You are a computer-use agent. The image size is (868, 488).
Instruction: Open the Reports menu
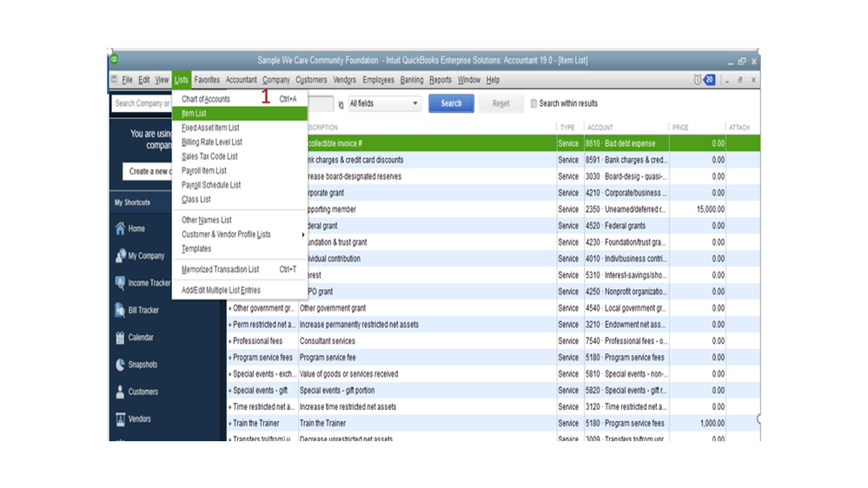(x=441, y=80)
